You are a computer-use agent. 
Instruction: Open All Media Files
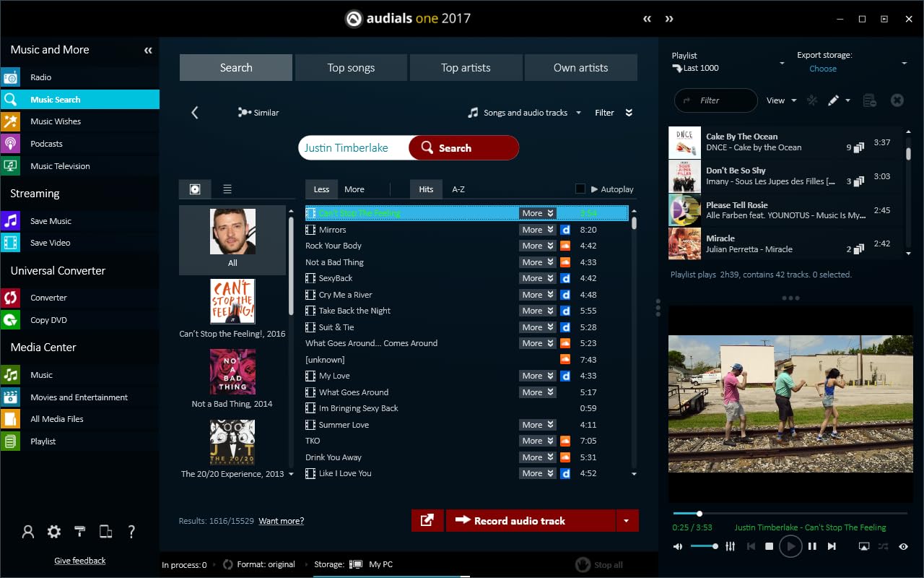click(x=79, y=419)
